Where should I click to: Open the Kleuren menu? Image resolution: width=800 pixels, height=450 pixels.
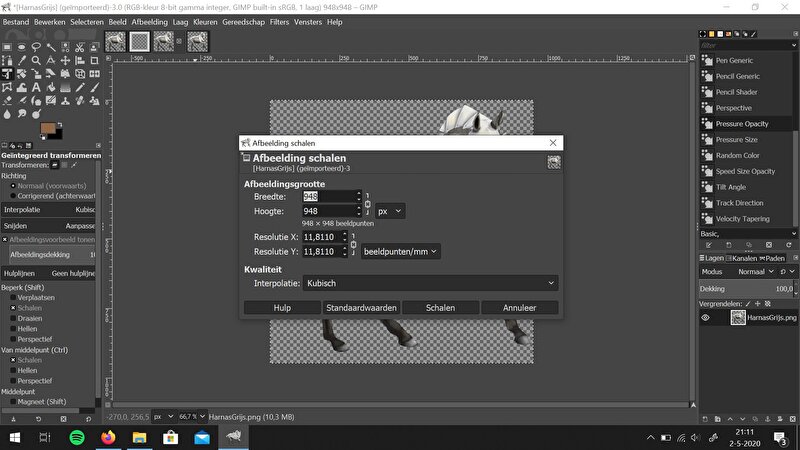tap(205, 22)
